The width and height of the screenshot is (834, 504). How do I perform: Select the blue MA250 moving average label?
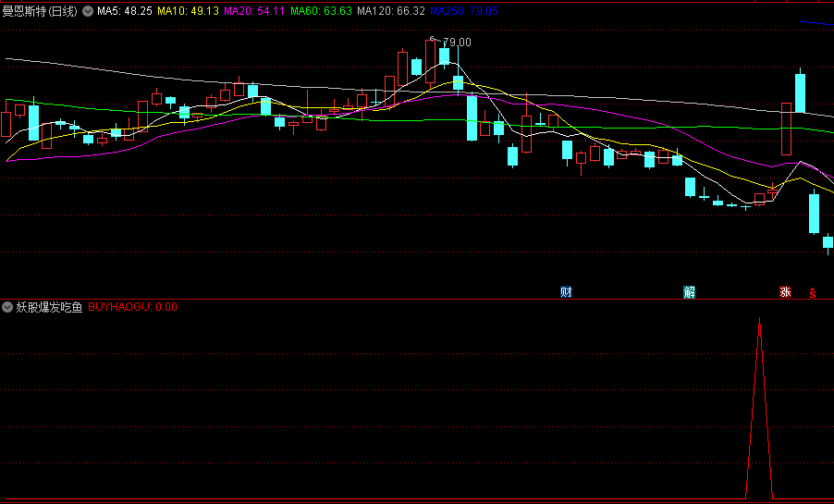click(x=464, y=11)
